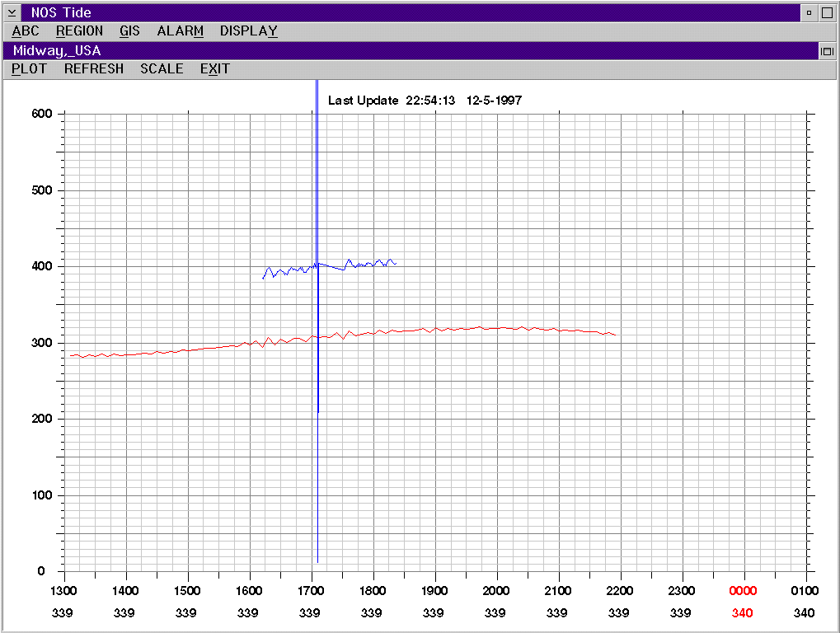
Task: Click the 0100 time axis label
Action: (x=805, y=591)
